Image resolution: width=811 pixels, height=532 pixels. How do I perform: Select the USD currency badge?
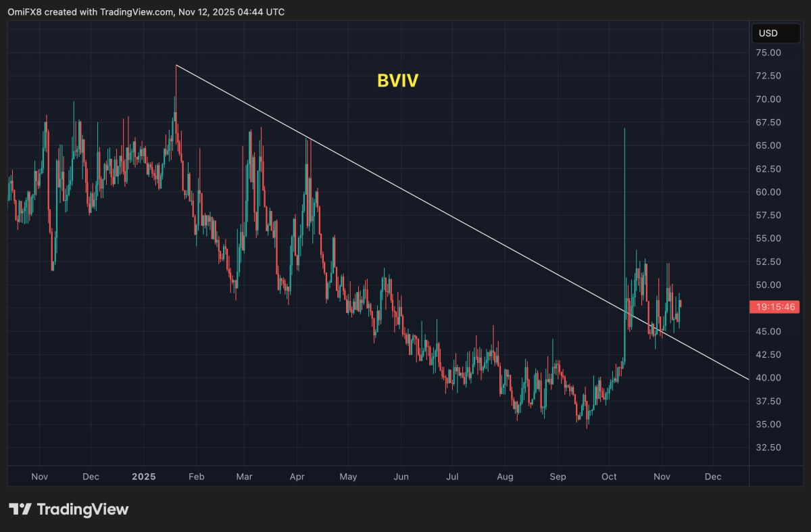click(x=775, y=32)
